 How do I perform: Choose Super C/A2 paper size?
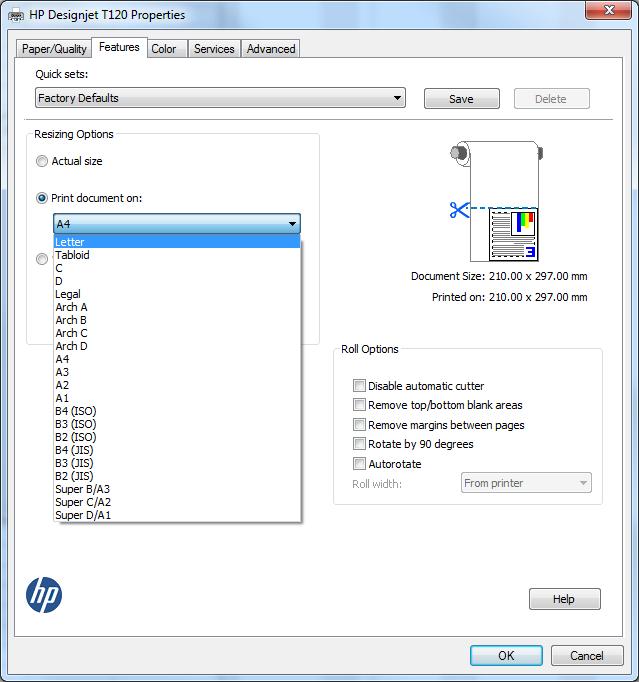coord(177,502)
